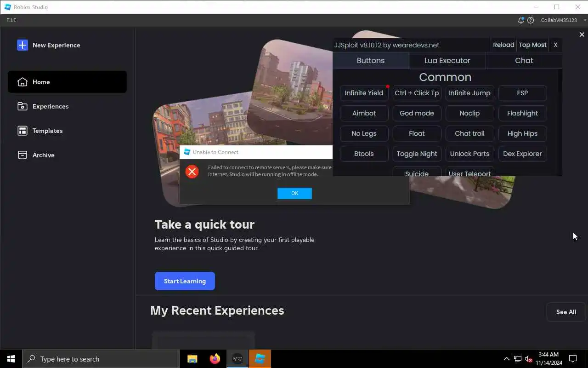
Task: Run the Infinite Yield script button
Action: pos(364,93)
